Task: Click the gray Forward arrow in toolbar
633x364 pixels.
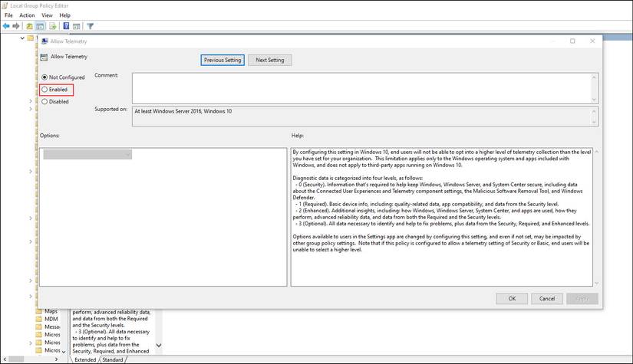Action: [x=16, y=26]
